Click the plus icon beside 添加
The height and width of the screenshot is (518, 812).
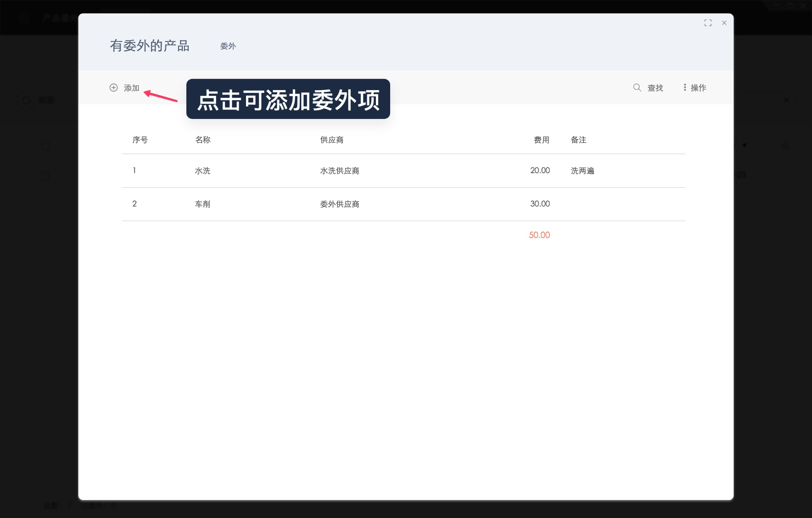tap(114, 88)
